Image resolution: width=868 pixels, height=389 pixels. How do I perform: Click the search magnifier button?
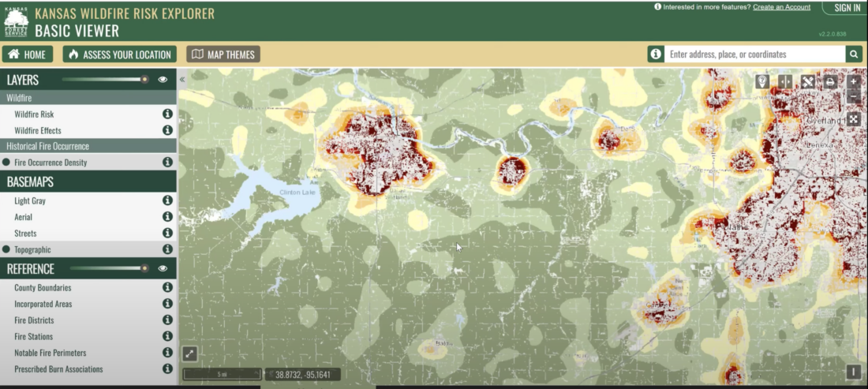(x=854, y=54)
